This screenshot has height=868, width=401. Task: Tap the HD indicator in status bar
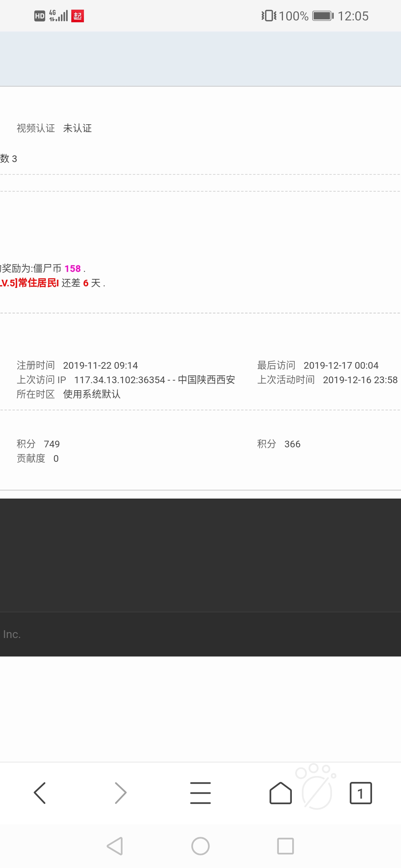click(39, 16)
